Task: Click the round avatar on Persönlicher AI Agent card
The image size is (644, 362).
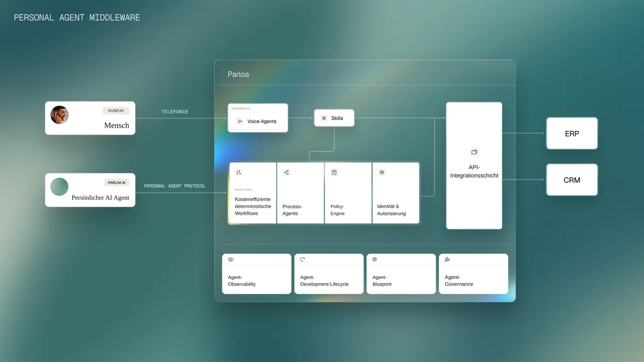Action: pos(59,187)
